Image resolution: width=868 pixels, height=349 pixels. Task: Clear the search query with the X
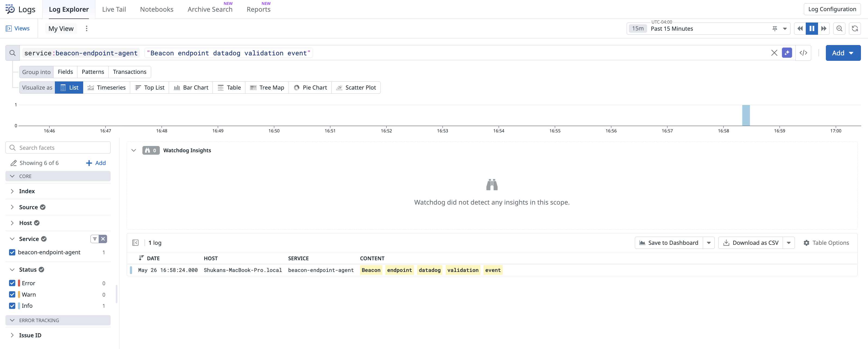[774, 53]
